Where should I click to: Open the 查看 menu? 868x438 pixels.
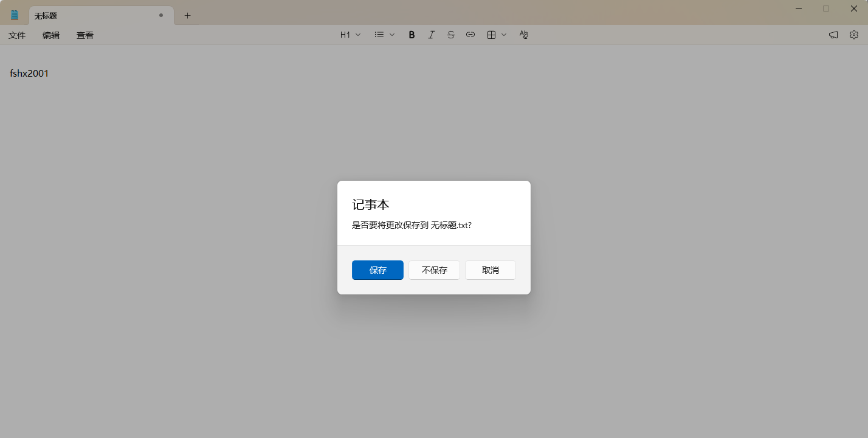click(x=85, y=35)
